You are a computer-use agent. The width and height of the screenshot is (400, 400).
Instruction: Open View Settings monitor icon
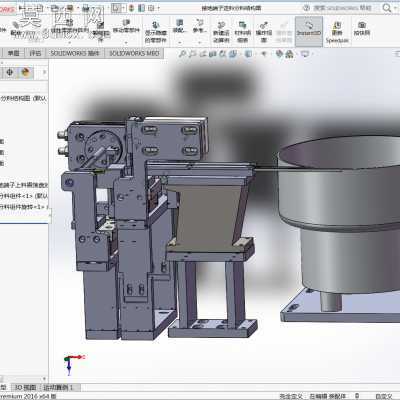305,54
